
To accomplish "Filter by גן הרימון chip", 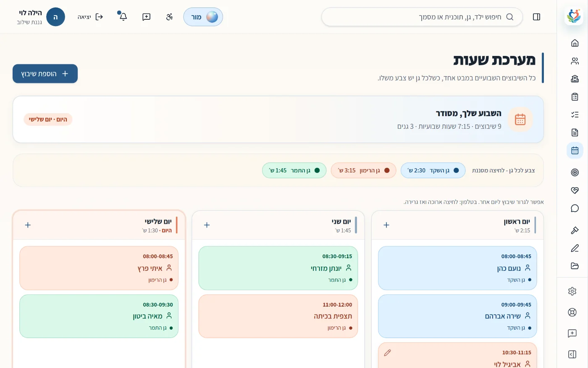I will (x=363, y=170).
